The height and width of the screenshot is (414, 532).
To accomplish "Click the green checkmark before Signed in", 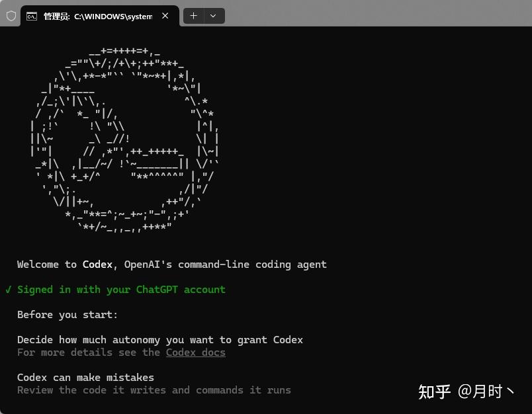I will click(9, 290).
